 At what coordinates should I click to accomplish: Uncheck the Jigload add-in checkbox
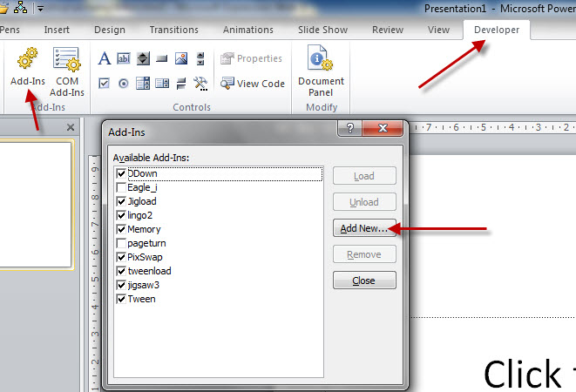coord(121,201)
